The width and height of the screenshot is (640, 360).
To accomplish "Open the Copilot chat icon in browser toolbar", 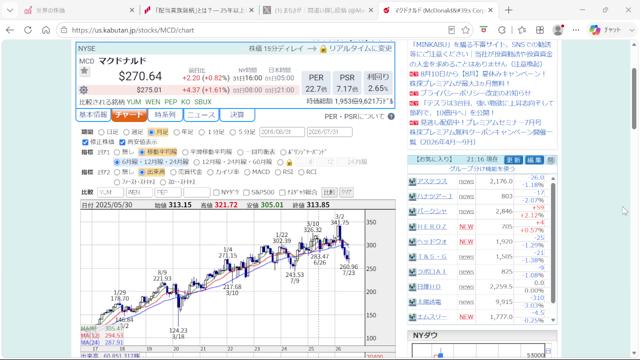I will [595, 30].
